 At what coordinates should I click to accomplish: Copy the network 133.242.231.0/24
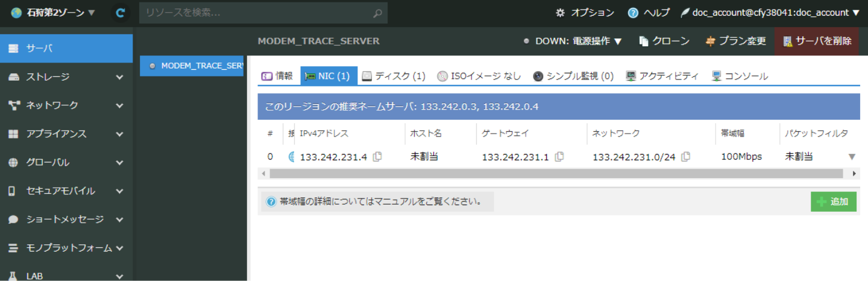coord(685,156)
